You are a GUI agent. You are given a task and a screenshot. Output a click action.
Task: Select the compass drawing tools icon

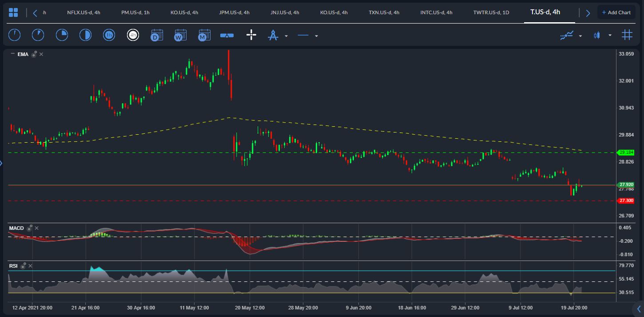[x=273, y=35]
